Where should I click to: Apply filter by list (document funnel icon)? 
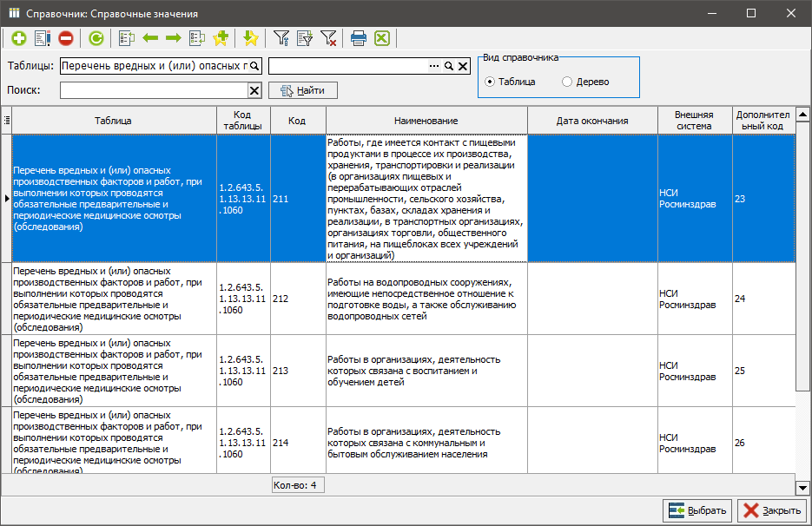point(305,38)
